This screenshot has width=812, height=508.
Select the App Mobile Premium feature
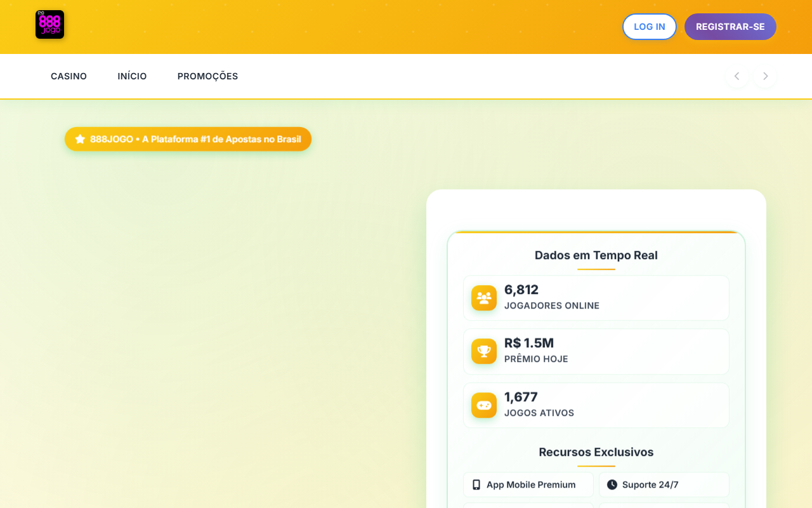coord(528,485)
